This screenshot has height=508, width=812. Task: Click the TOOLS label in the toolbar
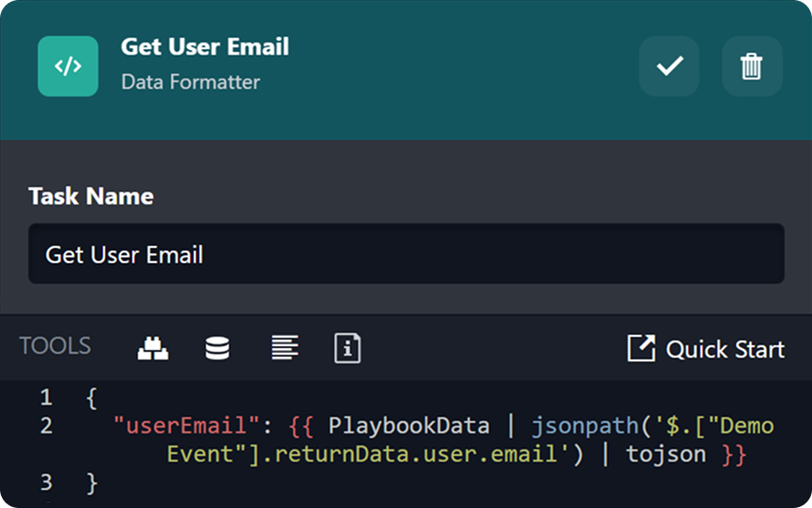[56, 346]
